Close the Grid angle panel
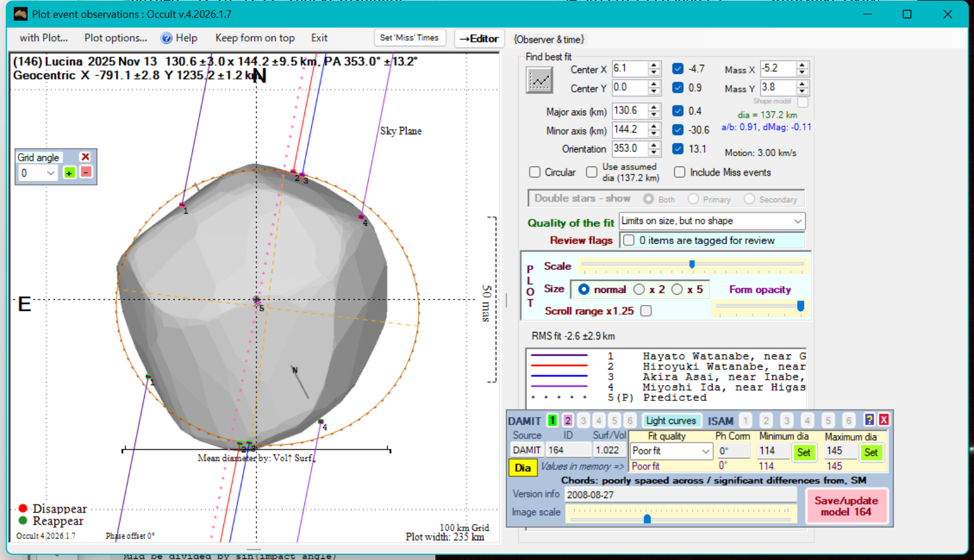 tap(86, 157)
